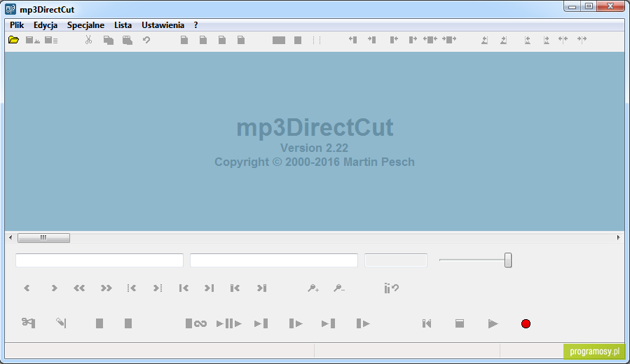Click the Copy icon next to scissors

coord(108,40)
